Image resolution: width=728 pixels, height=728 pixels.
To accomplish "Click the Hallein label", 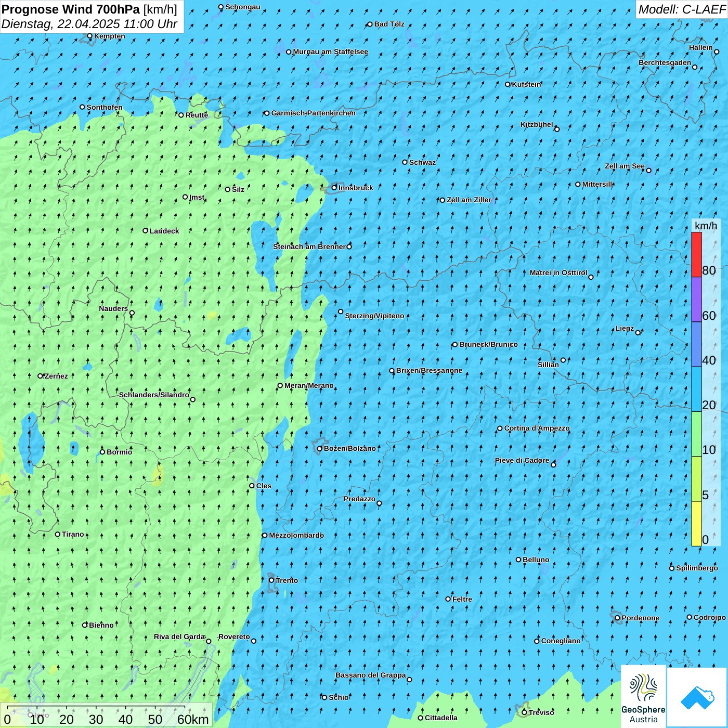I will (x=701, y=47).
